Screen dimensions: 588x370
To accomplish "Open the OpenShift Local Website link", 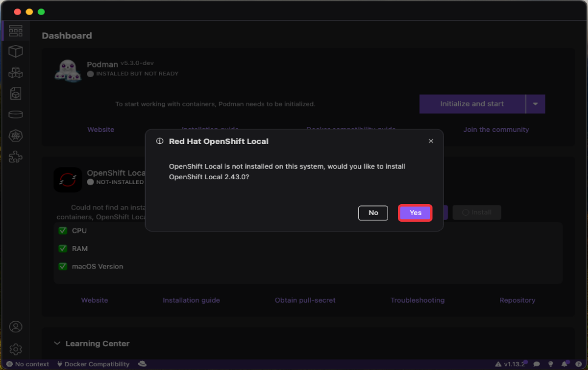I will coord(95,300).
